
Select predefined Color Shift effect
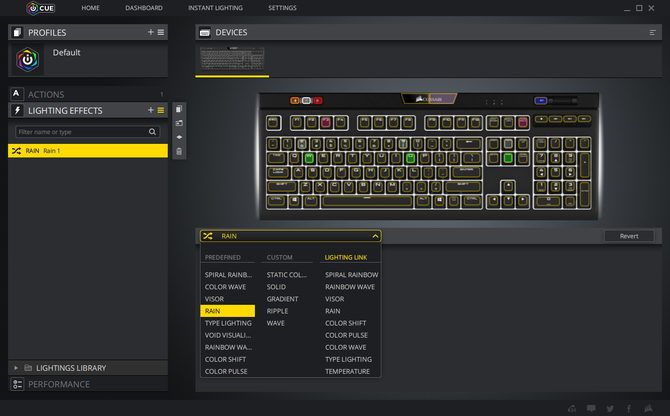[228, 359]
